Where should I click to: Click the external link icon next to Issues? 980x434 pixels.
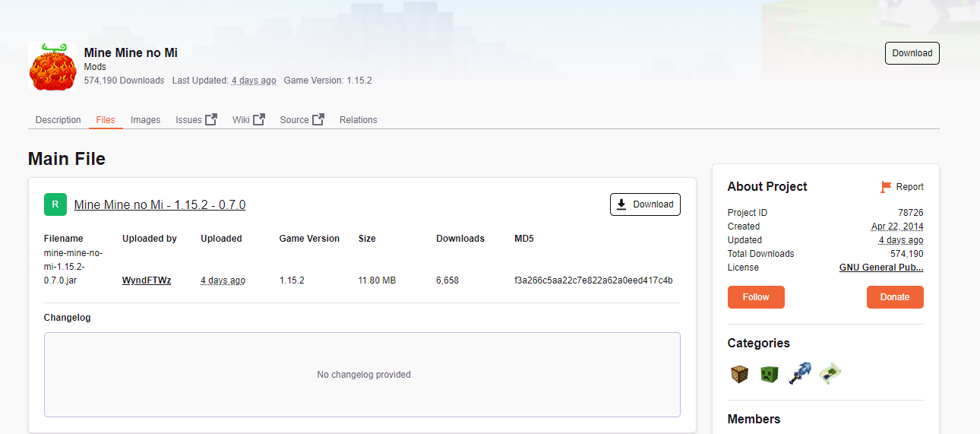[x=211, y=119]
